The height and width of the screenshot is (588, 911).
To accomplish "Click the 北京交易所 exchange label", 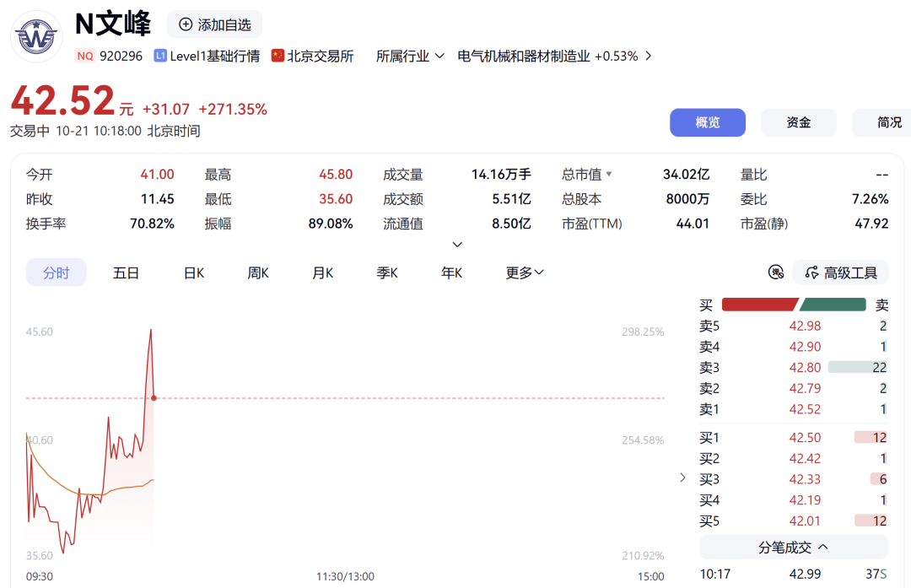I will [321, 56].
